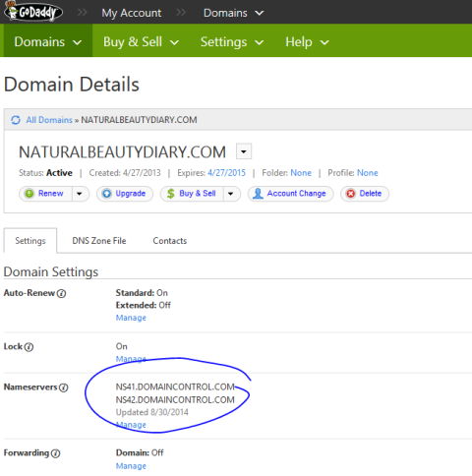Click the Profile None link

pos(368,173)
